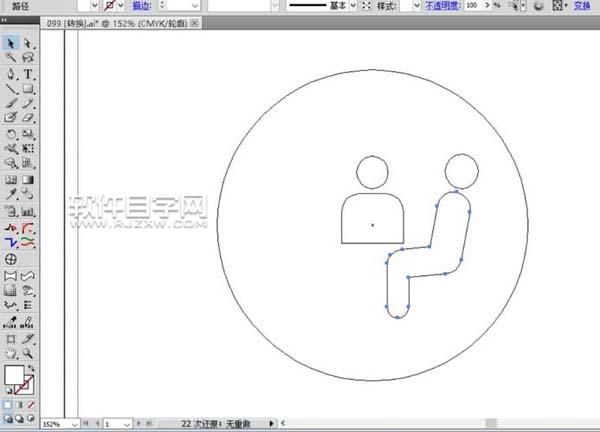The height and width of the screenshot is (432, 600).
Task: Open the stroke color dropdown arrow
Action: [x=121, y=6]
